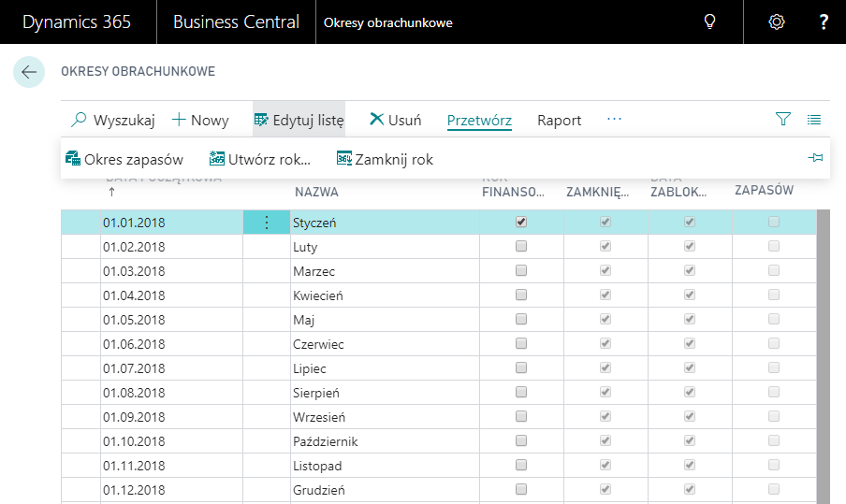Click Zamknij rok action

pos(385,159)
